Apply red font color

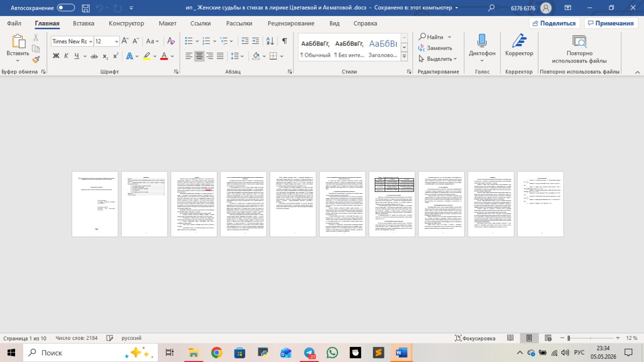pos(164,56)
